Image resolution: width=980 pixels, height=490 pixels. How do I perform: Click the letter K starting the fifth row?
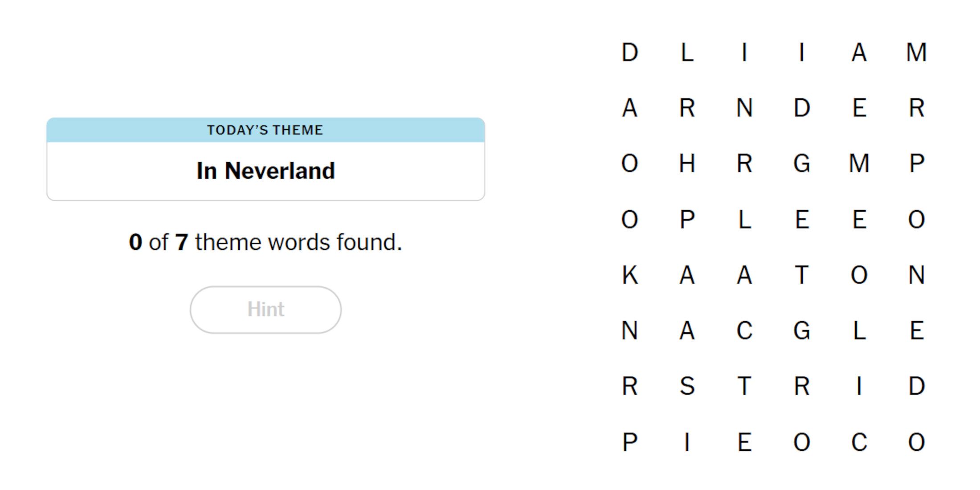[x=630, y=276]
